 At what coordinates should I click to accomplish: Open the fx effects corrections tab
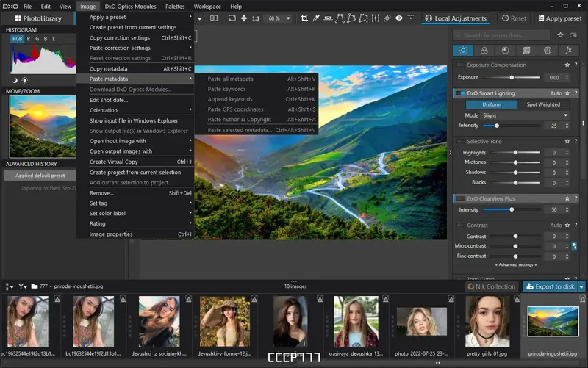pos(568,51)
